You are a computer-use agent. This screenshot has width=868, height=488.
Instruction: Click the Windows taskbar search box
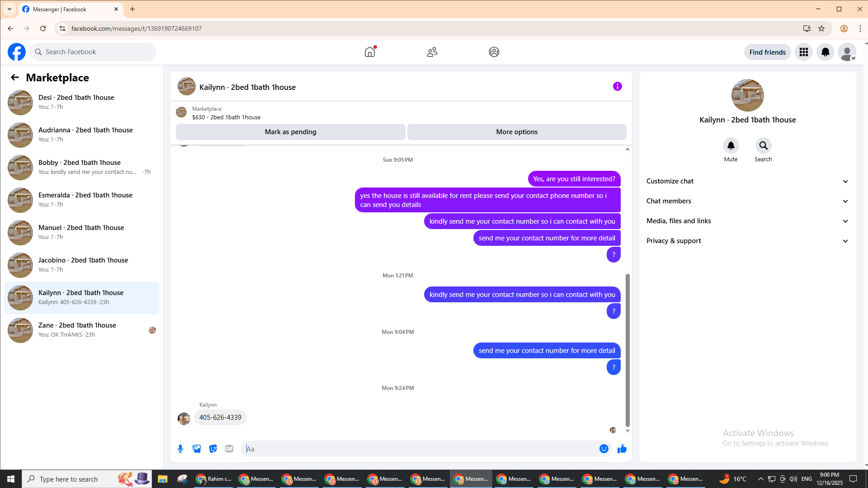point(86,479)
